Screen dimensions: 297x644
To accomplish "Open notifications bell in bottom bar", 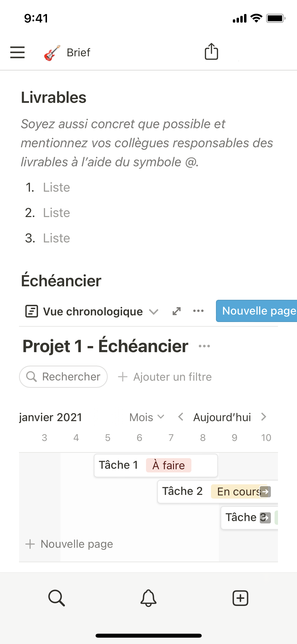I will click(148, 598).
